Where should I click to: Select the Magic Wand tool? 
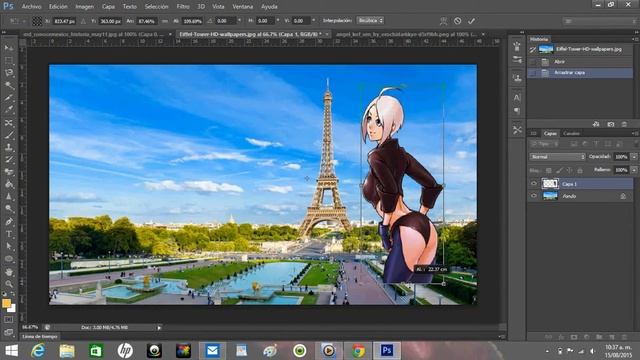[9, 85]
